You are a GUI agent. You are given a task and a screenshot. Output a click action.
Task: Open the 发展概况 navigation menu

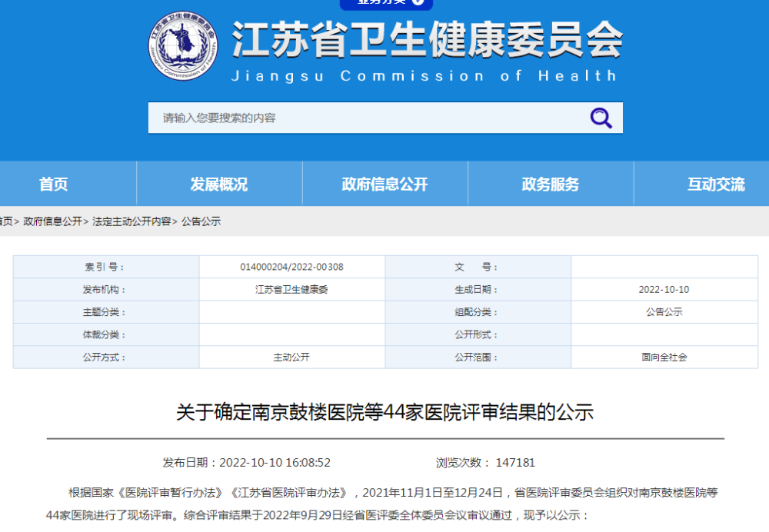click(219, 185)
